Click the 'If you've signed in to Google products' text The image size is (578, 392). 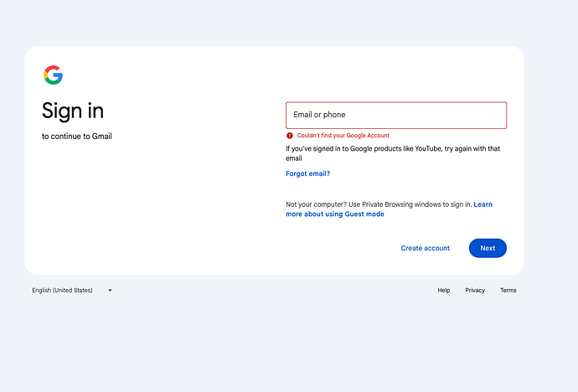point(393,153)
